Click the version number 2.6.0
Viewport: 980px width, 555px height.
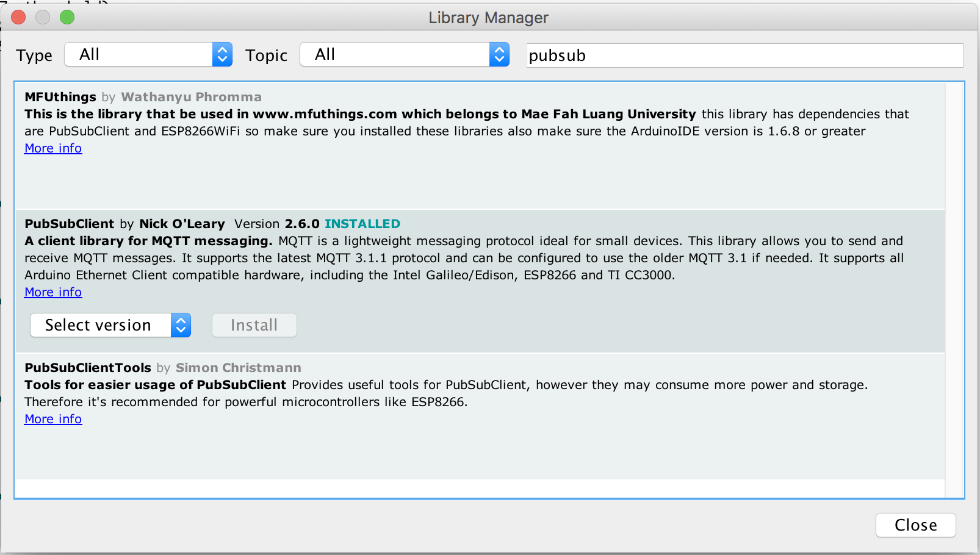coord(302,224)
